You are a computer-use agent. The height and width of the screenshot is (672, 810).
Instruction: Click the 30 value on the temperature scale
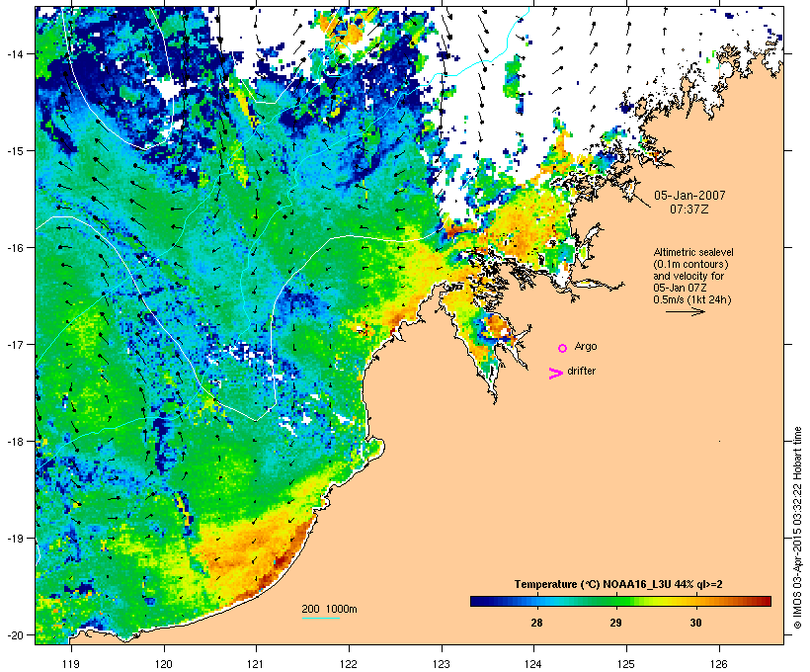click(695, 623)
